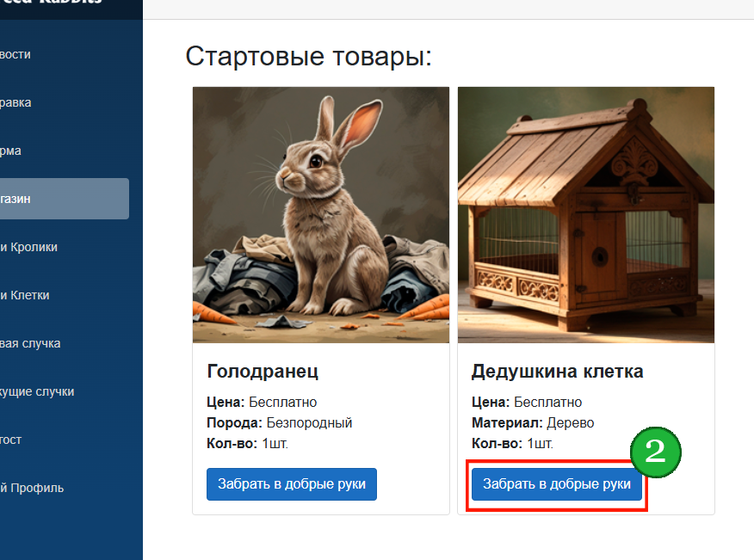This screenshot has width=754, height=560.
Task: Select the Дедушкина клетка product title
Action: point(558,371)
